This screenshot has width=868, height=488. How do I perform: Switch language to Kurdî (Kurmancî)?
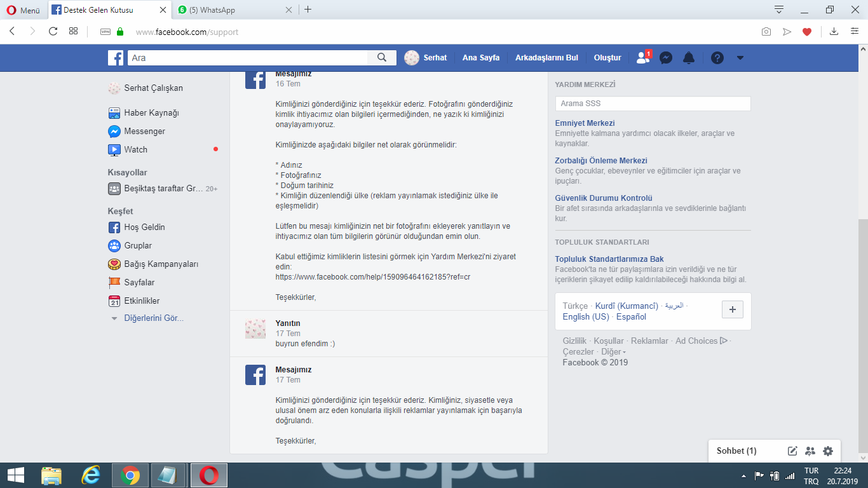[627, 306]
